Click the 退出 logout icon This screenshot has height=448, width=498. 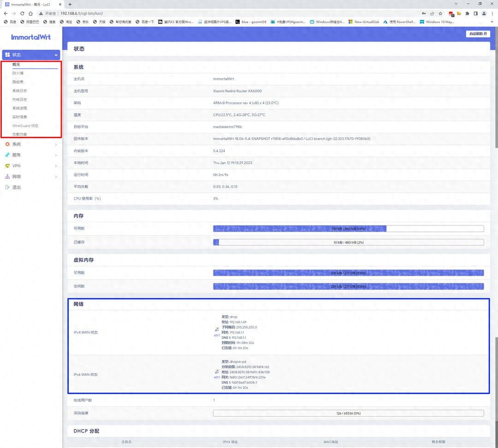point(7,188)
